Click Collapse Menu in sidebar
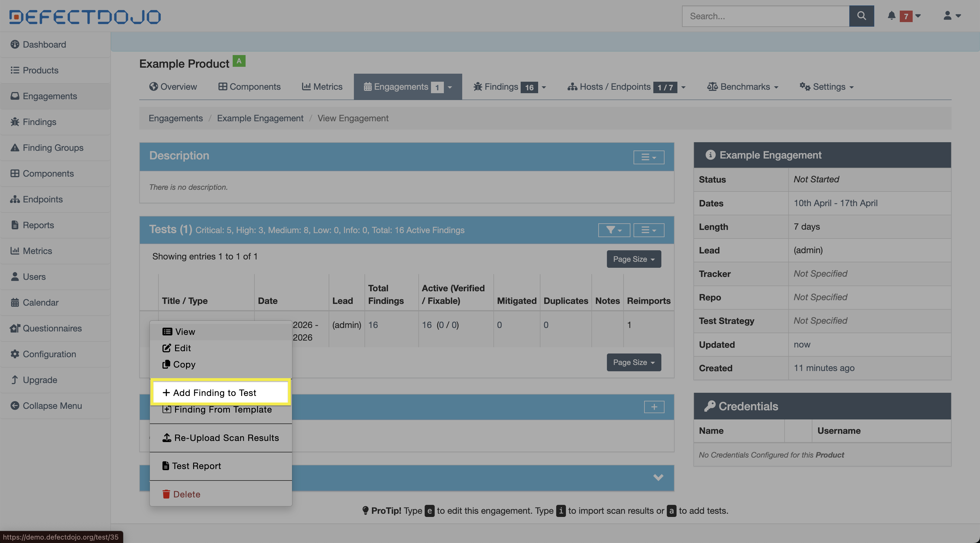This screenshot has height=543, width=980. click(52, 406)
